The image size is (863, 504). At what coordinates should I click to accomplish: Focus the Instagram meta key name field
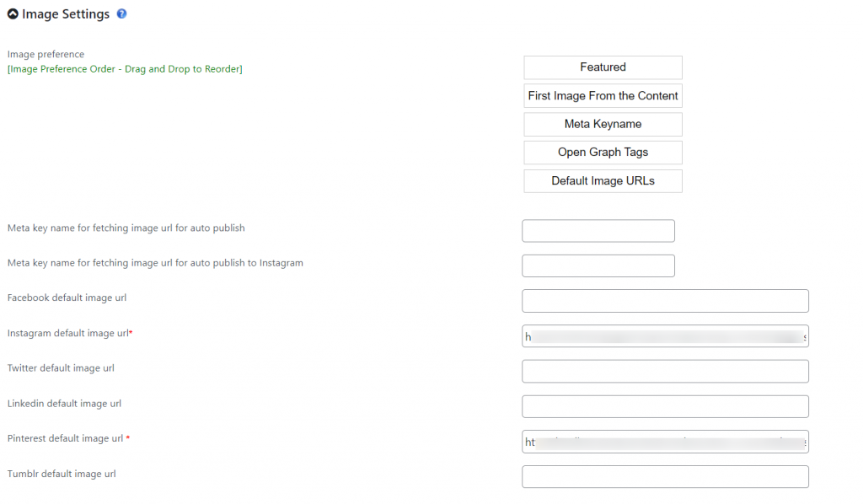click(598, 265)
